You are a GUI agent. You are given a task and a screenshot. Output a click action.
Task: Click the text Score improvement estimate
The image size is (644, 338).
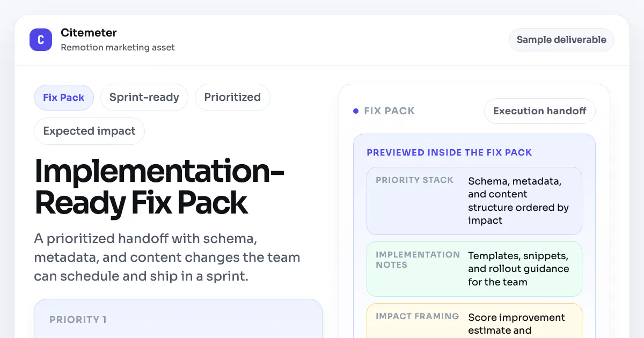[x=516, y=324]
